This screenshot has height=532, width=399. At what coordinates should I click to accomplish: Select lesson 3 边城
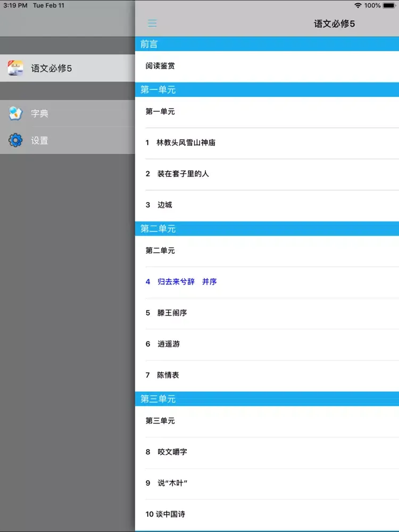pyautogui.click(x=160, y=205)
